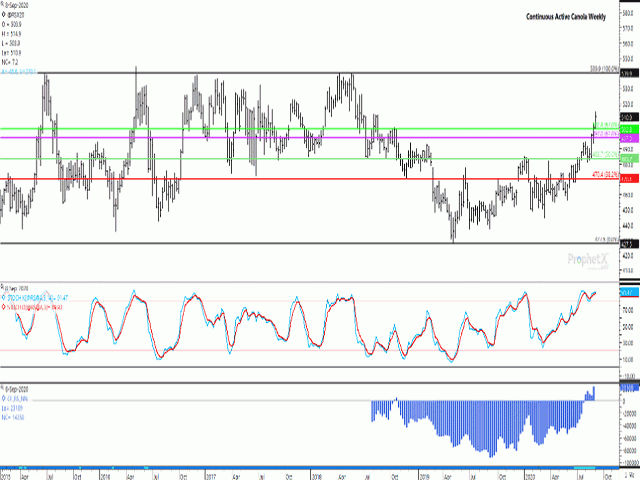Select the black diamond marker of the canola symbol
Screen dimensions: 640x480
pos(4,15)
